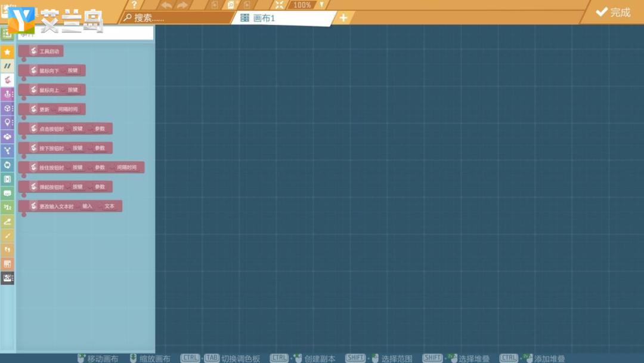This screenshot has height=363, width=644.
Task: Click the 完成 done button
Action: (613, 13)
